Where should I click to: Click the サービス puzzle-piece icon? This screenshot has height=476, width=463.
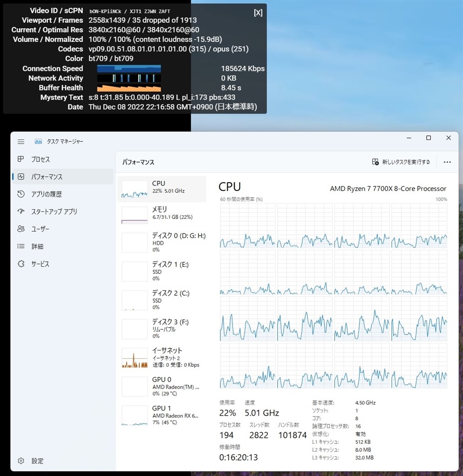tap(21, 264)
